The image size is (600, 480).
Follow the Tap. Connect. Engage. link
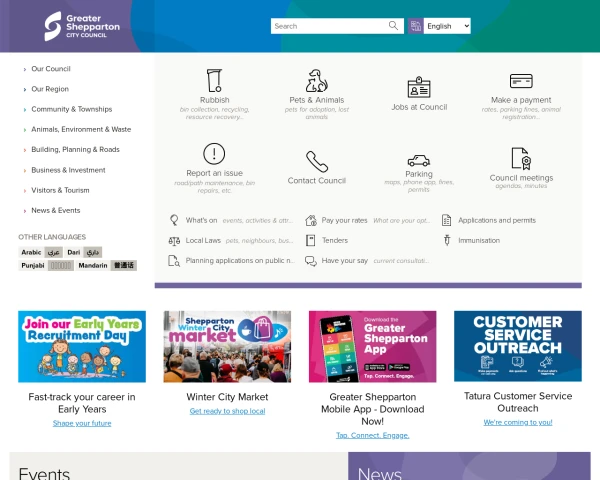(x=373, y=435)
